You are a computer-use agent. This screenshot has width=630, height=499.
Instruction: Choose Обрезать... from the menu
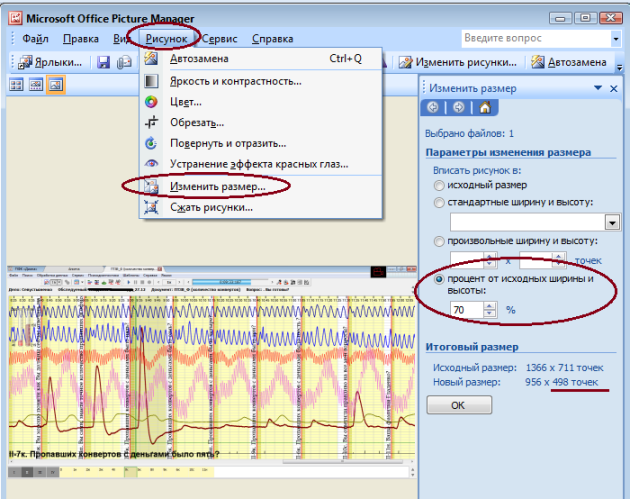point(260,122)
